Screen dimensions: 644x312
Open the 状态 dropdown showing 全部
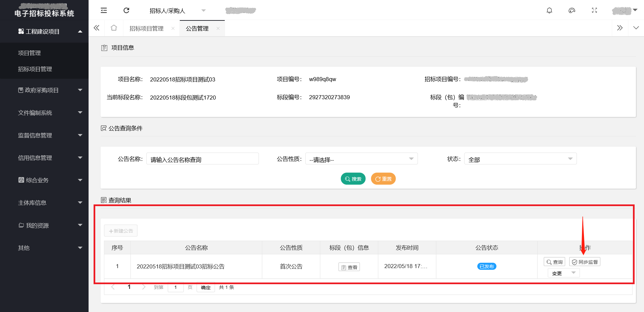click(x=520, y=159)
